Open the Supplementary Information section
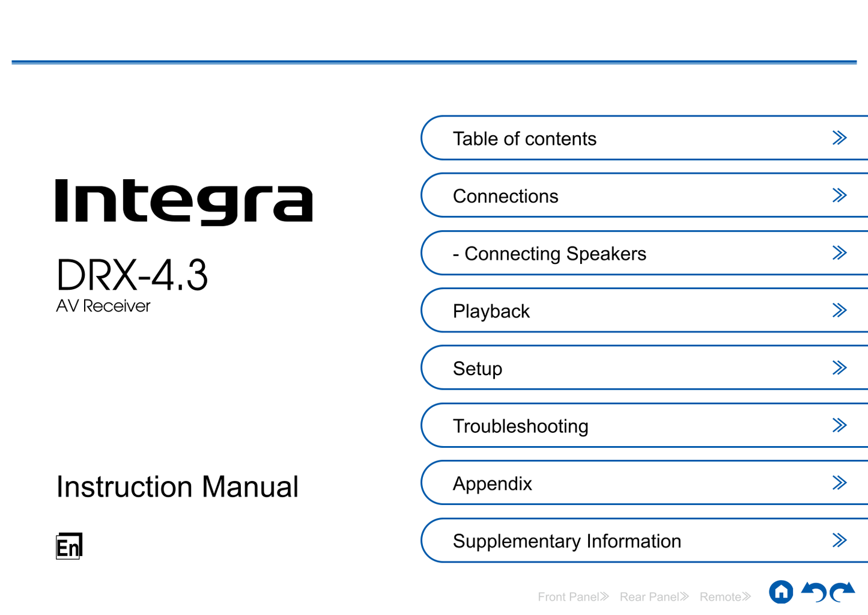 tap(566, 541)
